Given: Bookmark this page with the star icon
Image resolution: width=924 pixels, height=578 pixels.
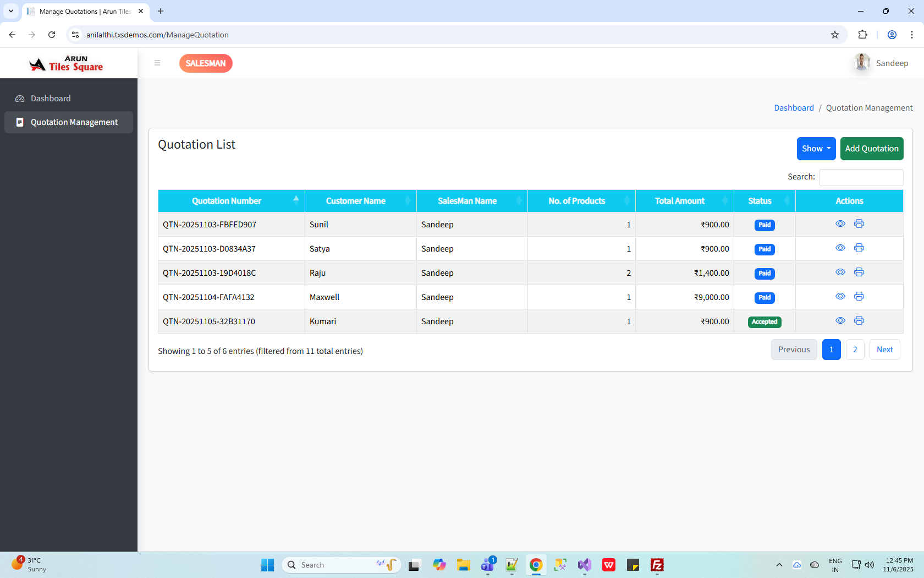Looking at the screenshot, I should pos(834,35).
